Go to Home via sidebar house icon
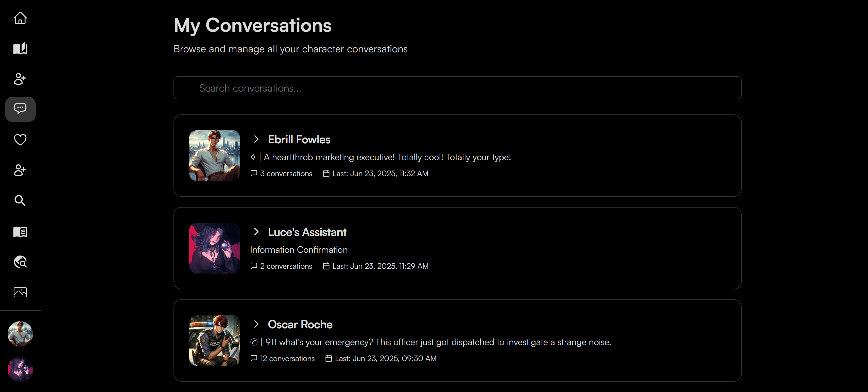The height and width of the screenshot is (392, 868). [x=20, y=18]
